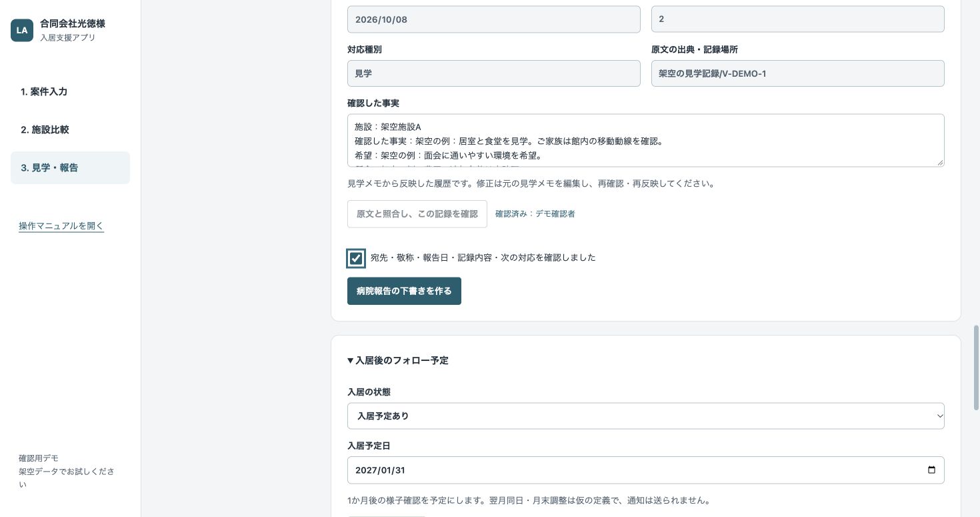Viewport: 980px width, 517px height.
Task: Click the 原文の出典・記録場所 field
Action: pyautogui.click(x=797, y=73)
